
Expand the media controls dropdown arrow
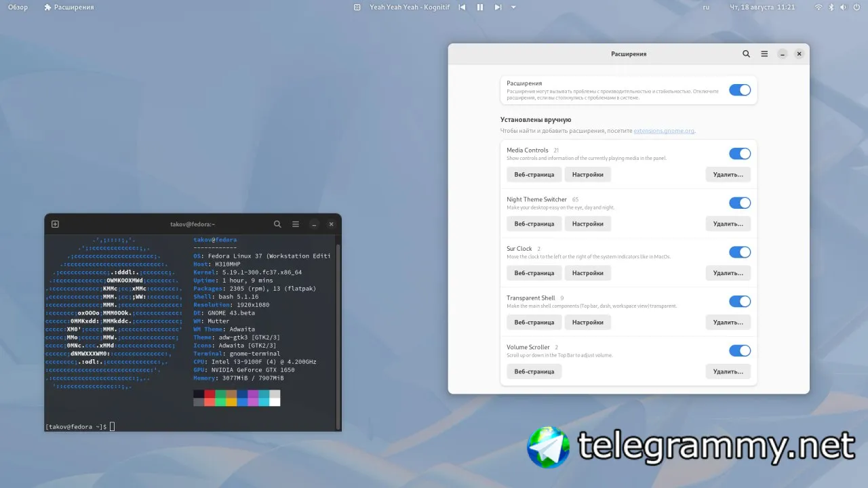[x=513, y=7]
